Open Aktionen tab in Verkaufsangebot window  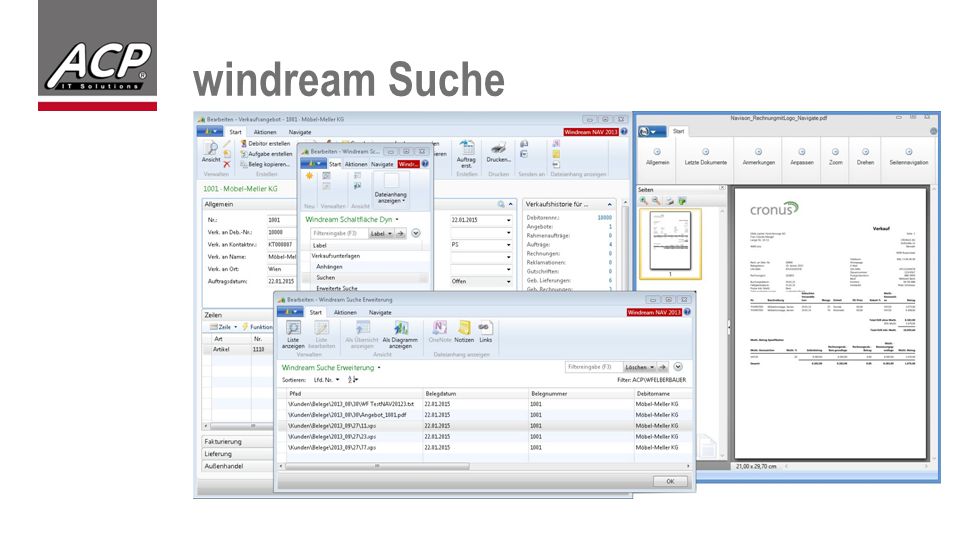[x=264, y=132]
